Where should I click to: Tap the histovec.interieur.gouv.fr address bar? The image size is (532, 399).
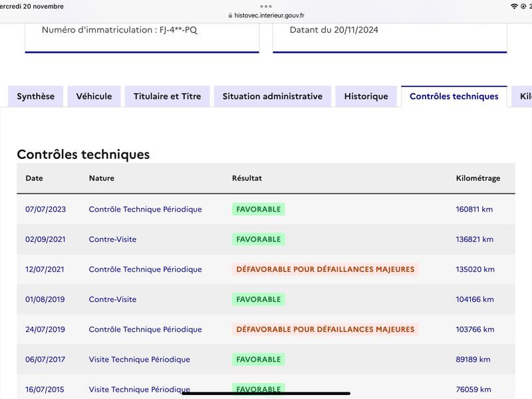267,15
